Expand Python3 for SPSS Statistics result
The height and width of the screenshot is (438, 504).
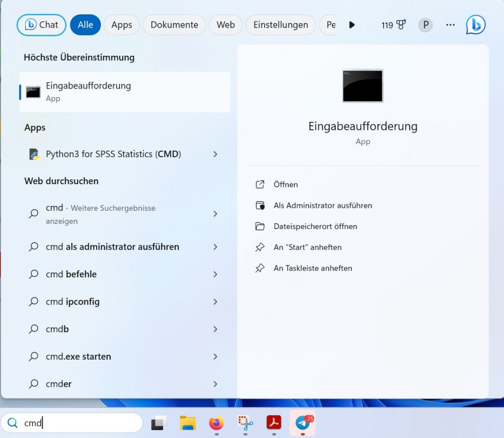(x=215, y=154)
